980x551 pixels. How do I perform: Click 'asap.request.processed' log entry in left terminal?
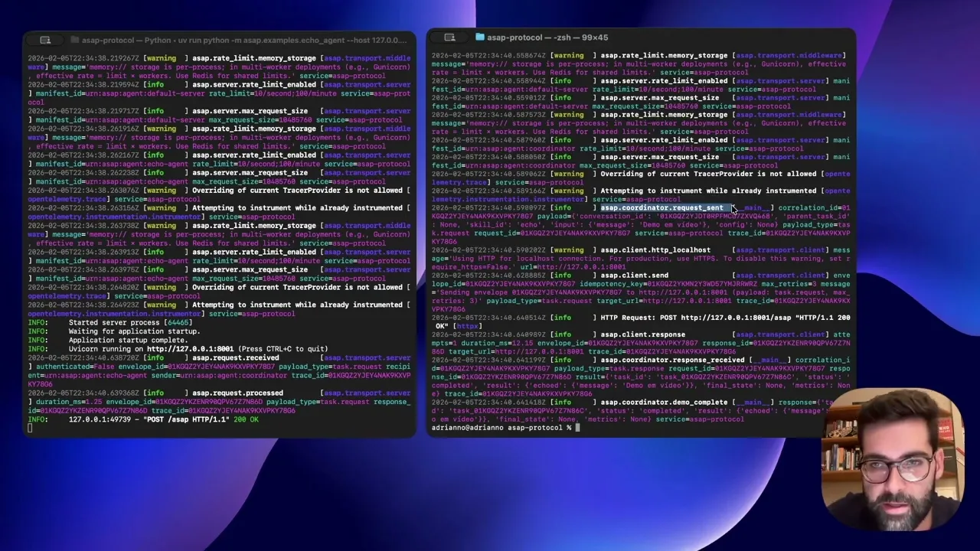(237, 393)
